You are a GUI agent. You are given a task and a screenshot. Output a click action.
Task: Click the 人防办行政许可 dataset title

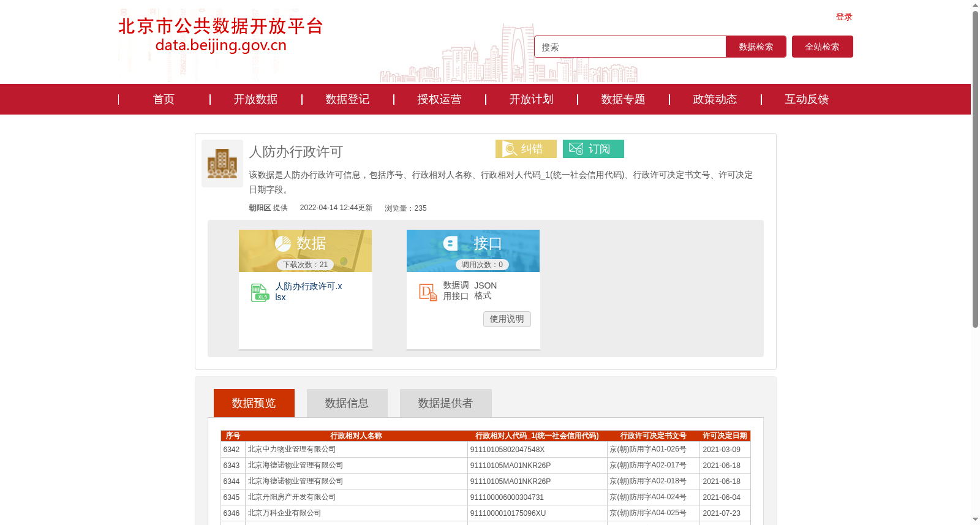(x=296, y=152)
